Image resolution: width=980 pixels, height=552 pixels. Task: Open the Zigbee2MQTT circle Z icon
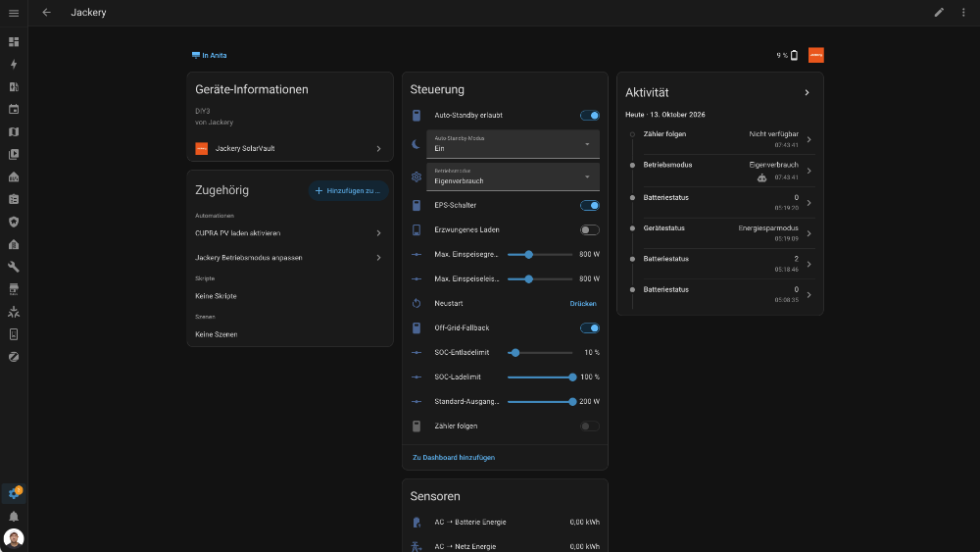coord(14,357)
